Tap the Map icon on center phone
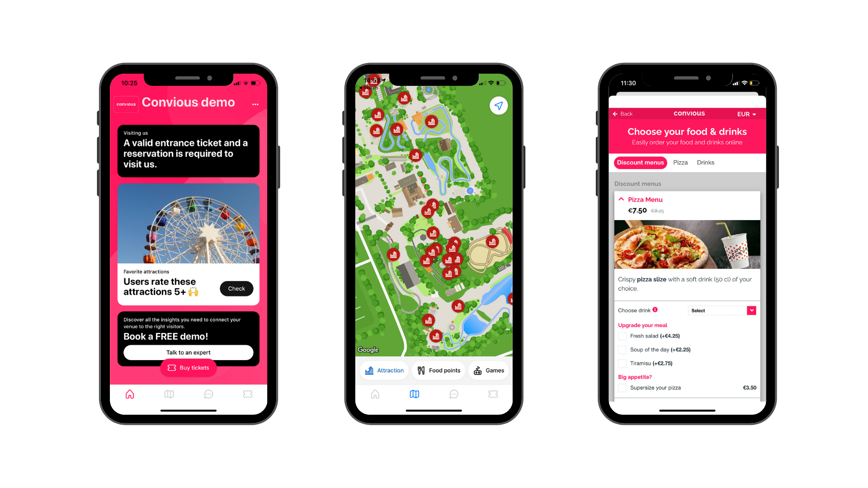The height and width of the screenshot is (488, 868). [x=414, y=393]
